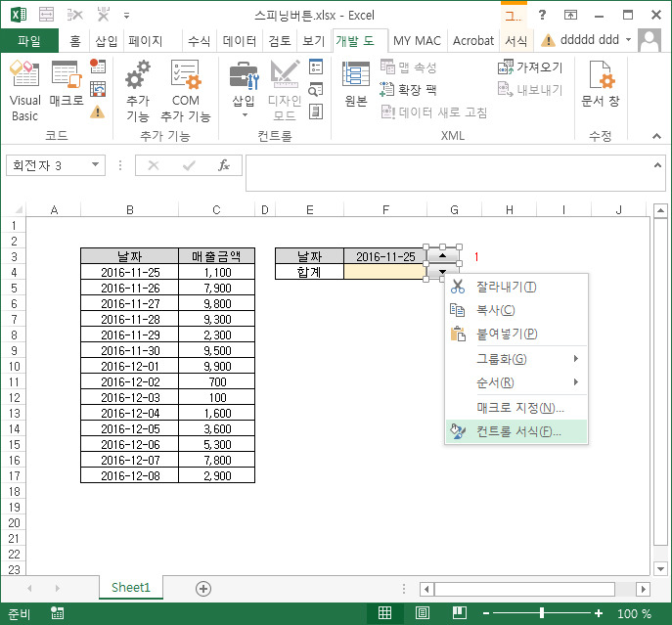The width and height of the screenshot is (672, 625).
Task: Expand the formula bar
Action: (657, 165)
